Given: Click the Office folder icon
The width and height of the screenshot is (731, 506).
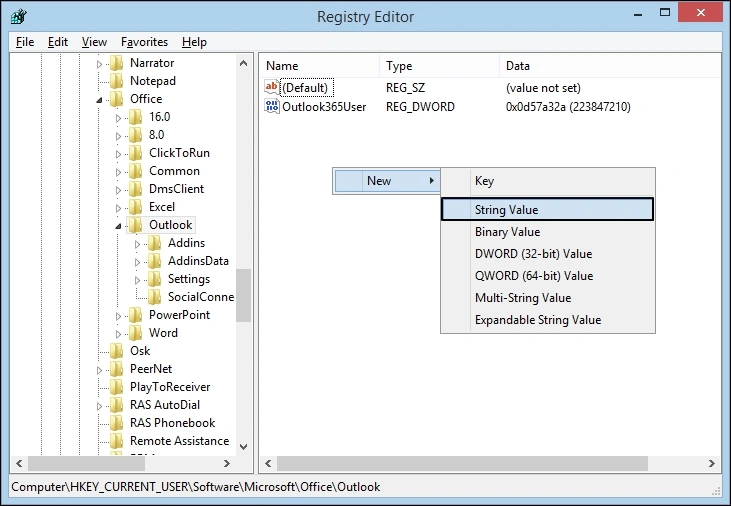Looking at the screenshot, I should tap(117, 99).
